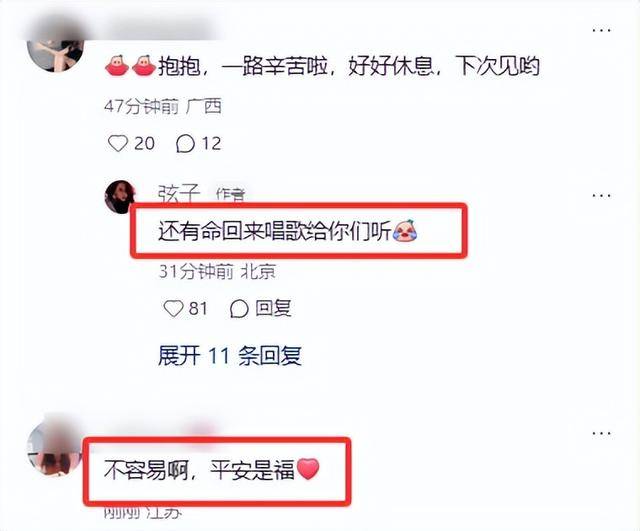Open three-dot menu on top comment
Screen dimensions: 640x531
(601, 30)
